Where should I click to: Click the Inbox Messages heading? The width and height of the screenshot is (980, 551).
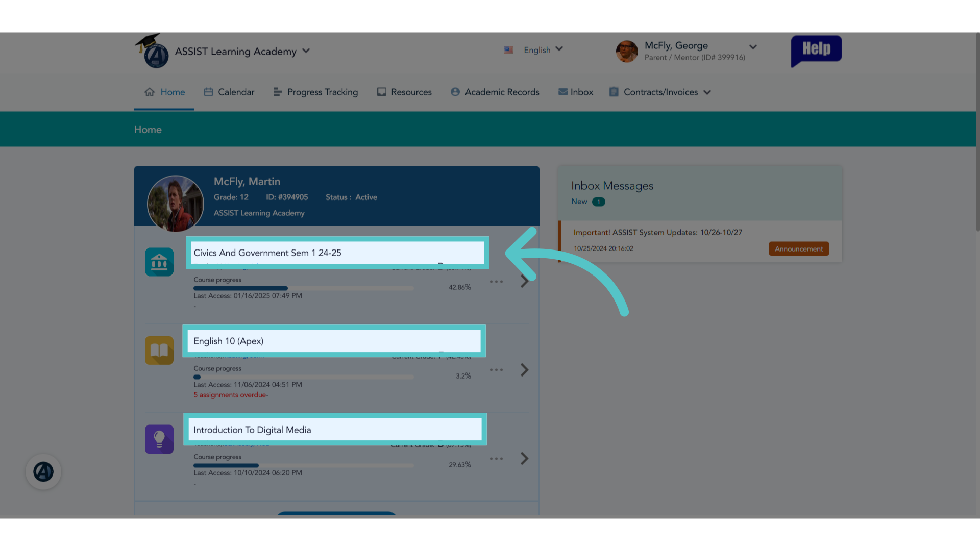[612, 186]
